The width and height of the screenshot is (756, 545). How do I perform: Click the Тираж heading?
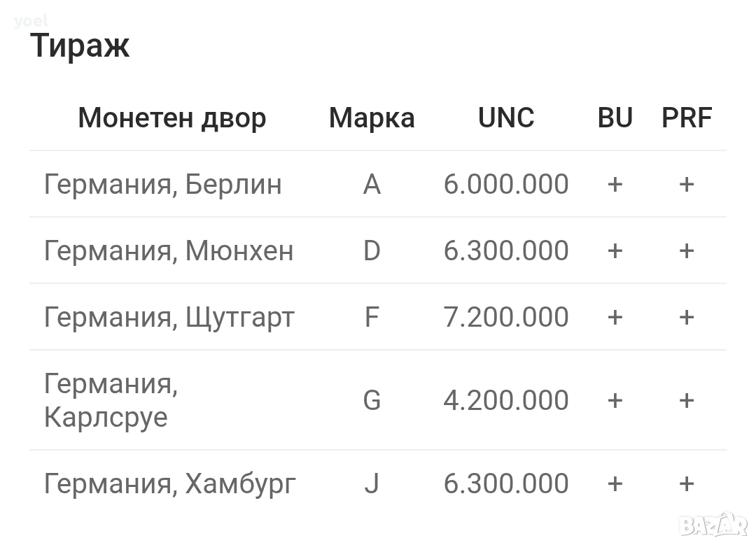[x=80, y=46]
